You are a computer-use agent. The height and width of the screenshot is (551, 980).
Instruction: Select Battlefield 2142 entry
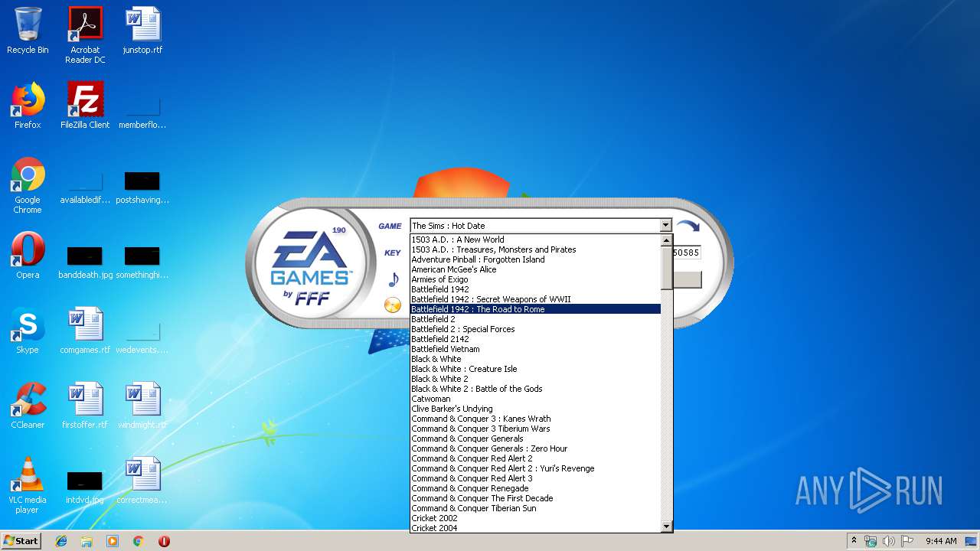pos(535,339)
